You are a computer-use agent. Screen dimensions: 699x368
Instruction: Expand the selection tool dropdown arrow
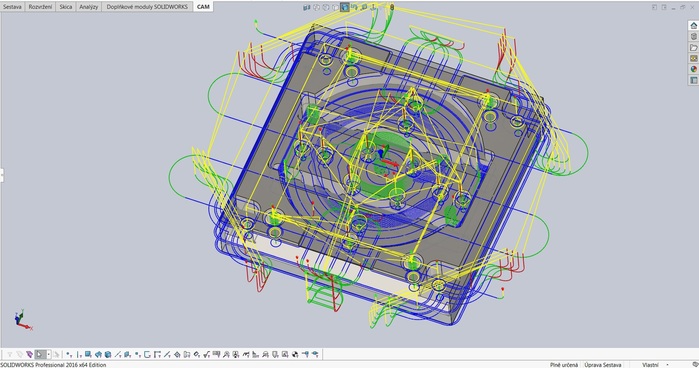pos(49,355)
